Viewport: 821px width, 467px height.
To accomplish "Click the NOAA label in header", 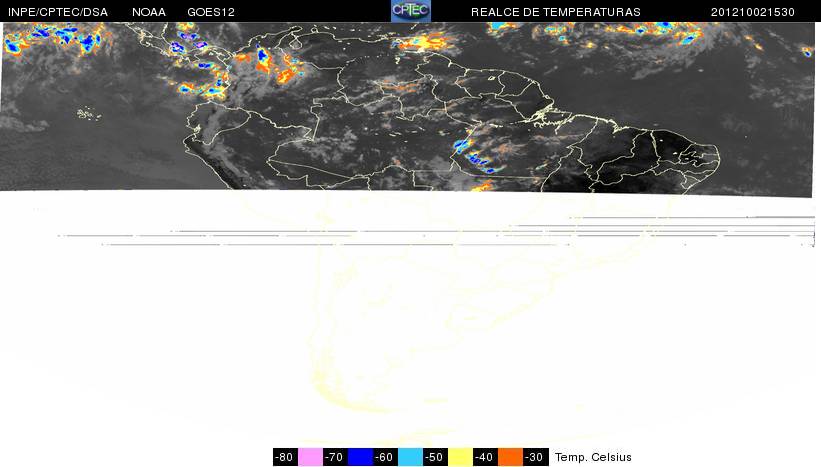I will coord(149,12).
